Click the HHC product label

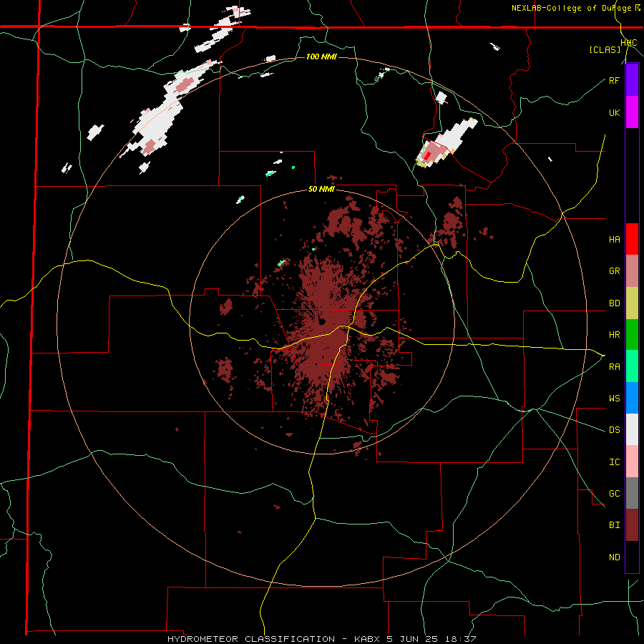[629, 43]
